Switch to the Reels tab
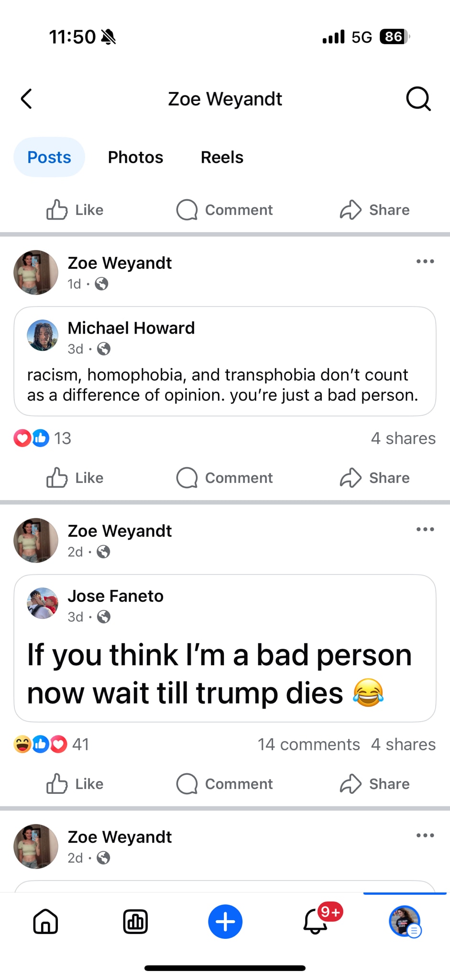 (222, 157)
